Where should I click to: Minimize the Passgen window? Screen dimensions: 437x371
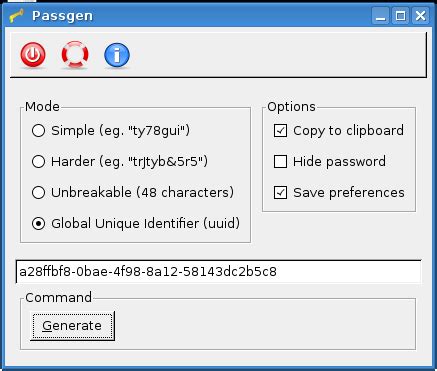click(380, 16)
